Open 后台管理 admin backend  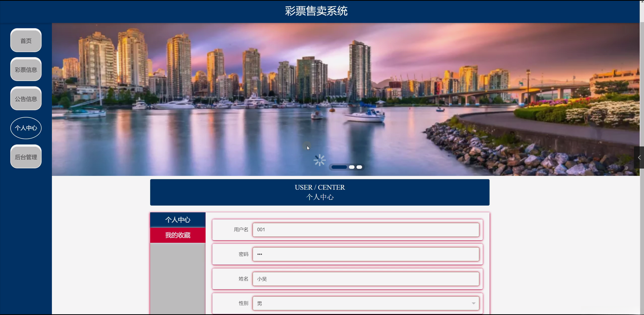pyautogui.click(x=26, y=157)
